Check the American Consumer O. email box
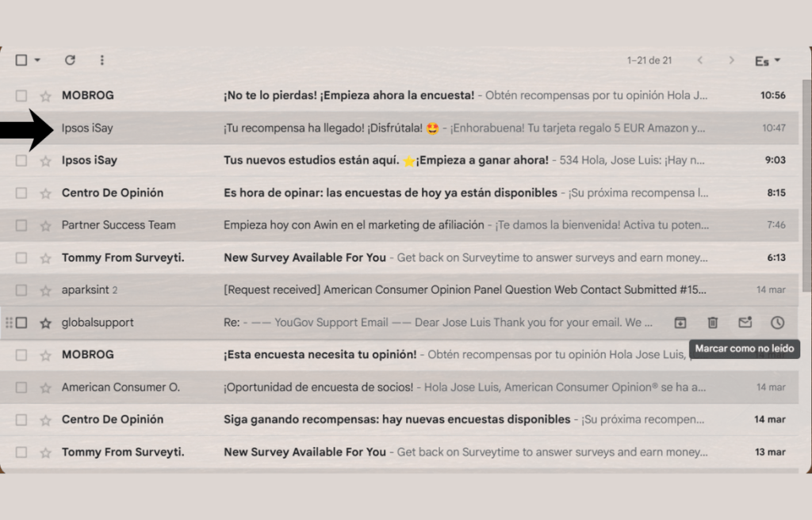The height and width of the screenshot is (520, 812). click(21, 388)
